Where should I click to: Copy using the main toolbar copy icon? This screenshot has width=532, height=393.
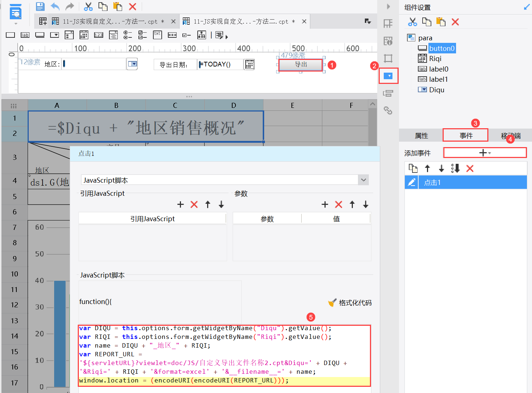click(x=103, y=6)
